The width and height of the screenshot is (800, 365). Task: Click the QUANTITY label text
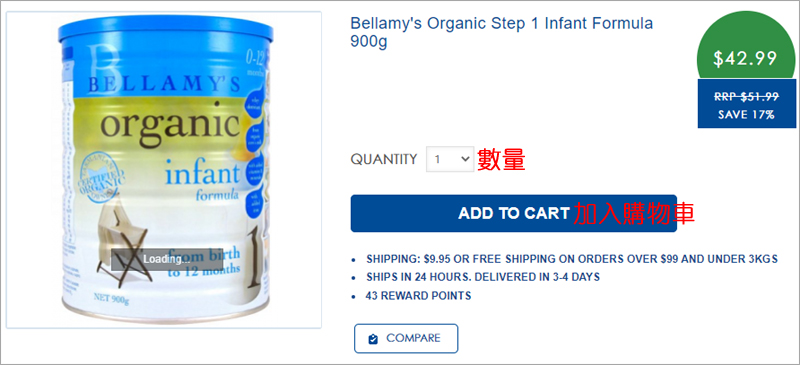coord(384,159)
